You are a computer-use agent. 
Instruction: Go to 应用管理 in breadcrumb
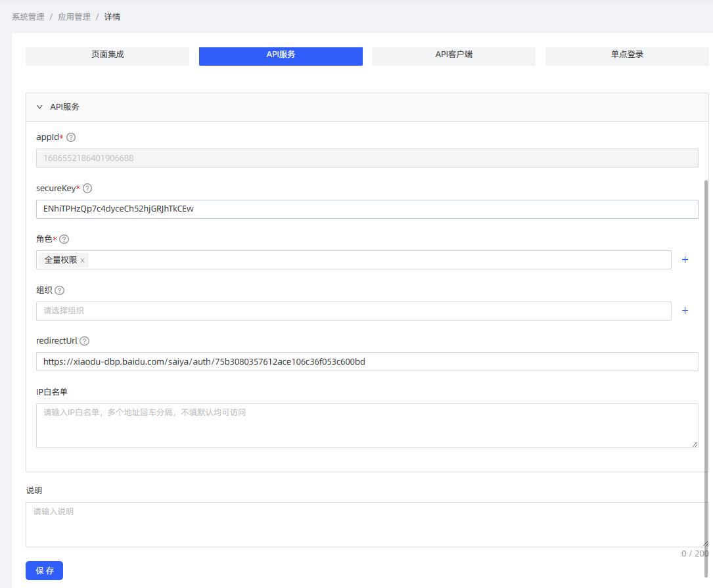tap(74, 17)
